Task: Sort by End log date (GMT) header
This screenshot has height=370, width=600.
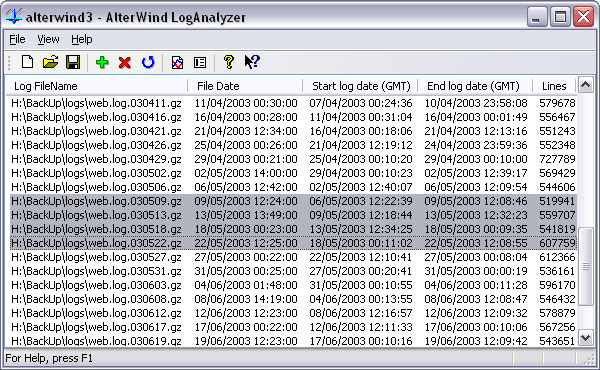Action: (x=474, y=86)
